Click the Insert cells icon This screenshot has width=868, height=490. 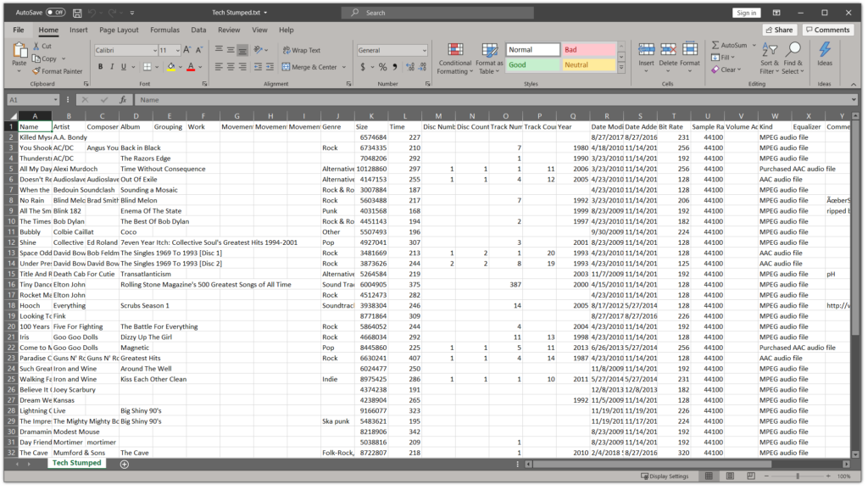click(646, 50)
